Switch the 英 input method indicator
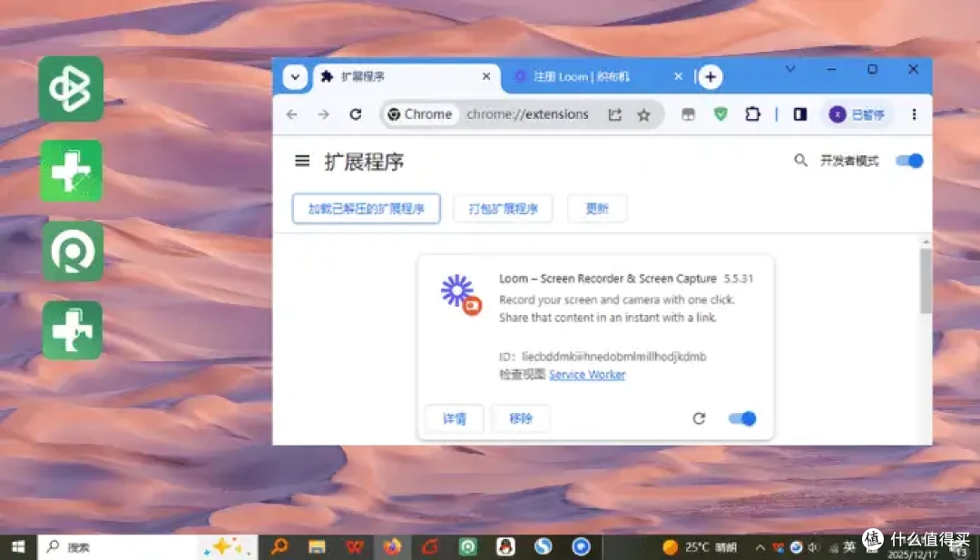Viewport: 980px width, 560px height. (x=848, y=547)
